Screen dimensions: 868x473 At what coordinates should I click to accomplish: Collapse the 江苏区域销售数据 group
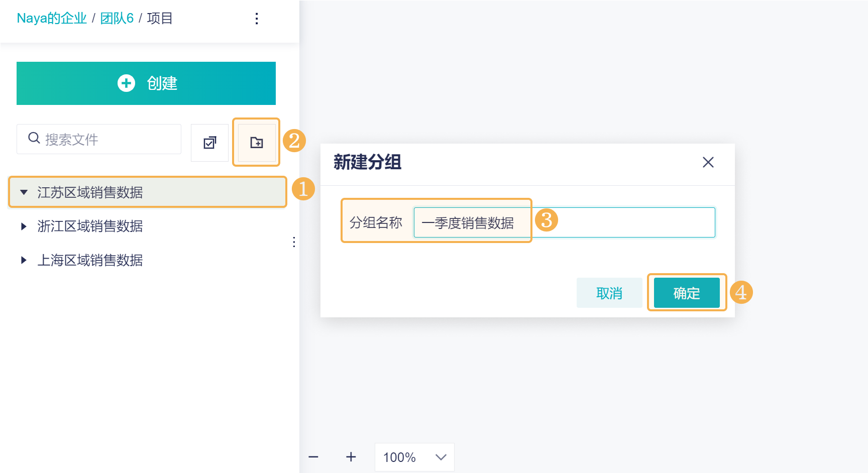pyautogui.click(x=24, y=192)
